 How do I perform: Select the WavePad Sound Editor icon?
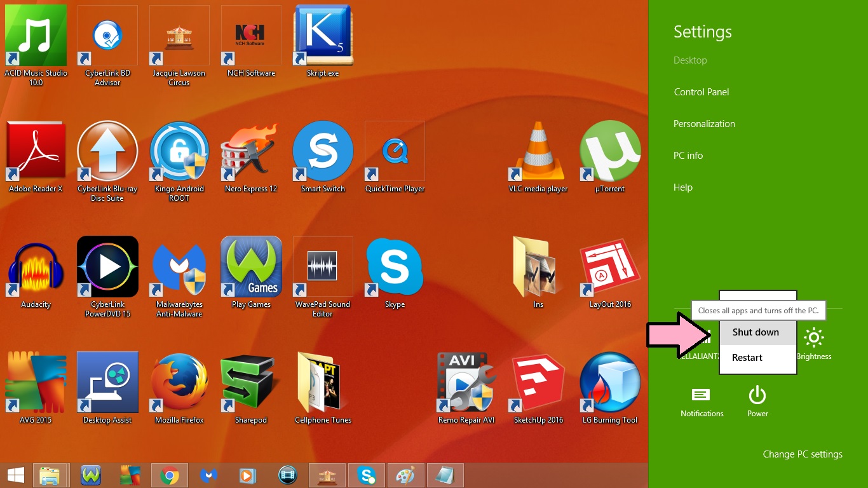click(x=323, y=277)
